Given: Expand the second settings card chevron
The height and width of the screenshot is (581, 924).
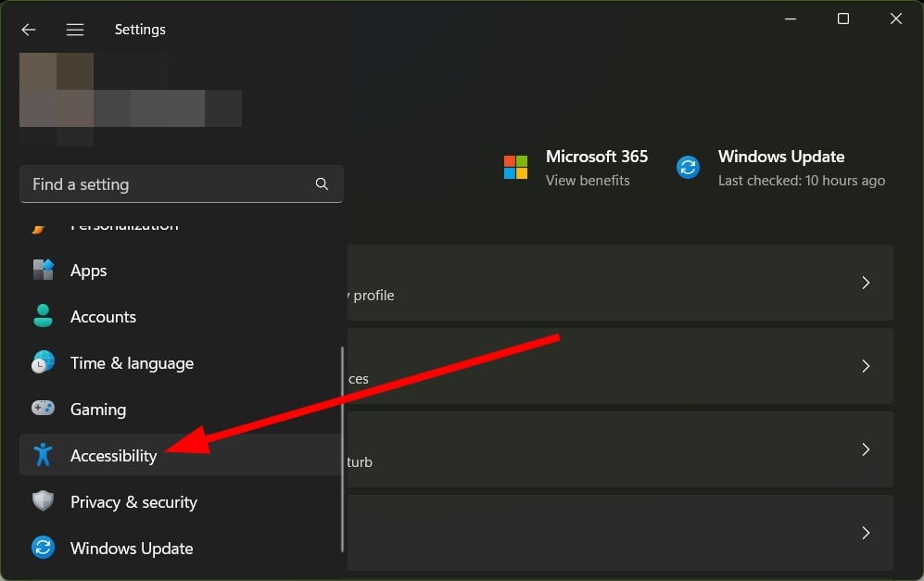Looking at the screenshot, I should 866,366.
